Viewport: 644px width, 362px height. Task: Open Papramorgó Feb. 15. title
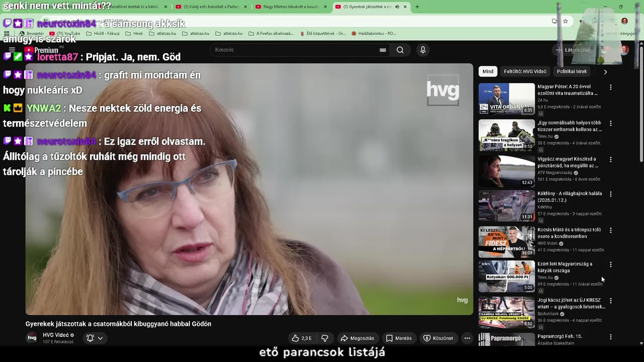[559, 336]
